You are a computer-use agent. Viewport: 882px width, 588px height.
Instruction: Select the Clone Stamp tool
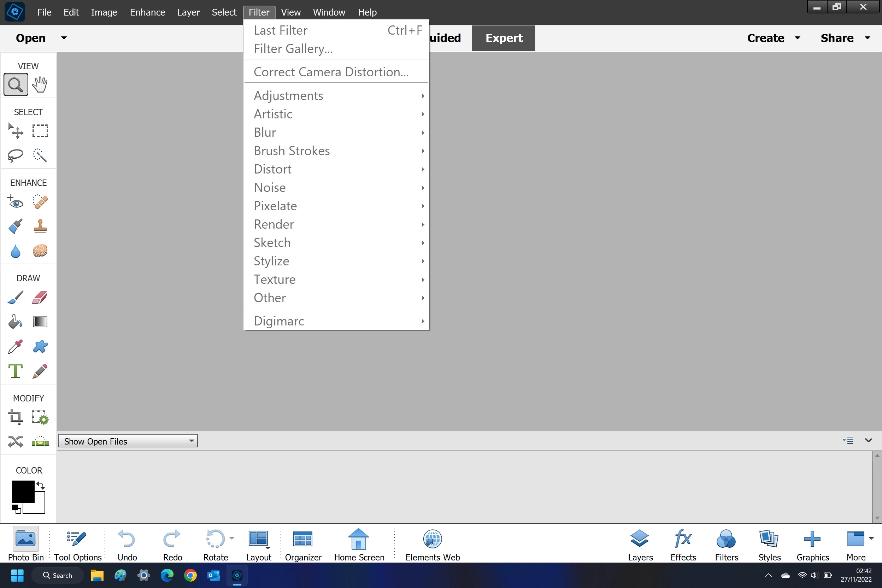(40, 226)
